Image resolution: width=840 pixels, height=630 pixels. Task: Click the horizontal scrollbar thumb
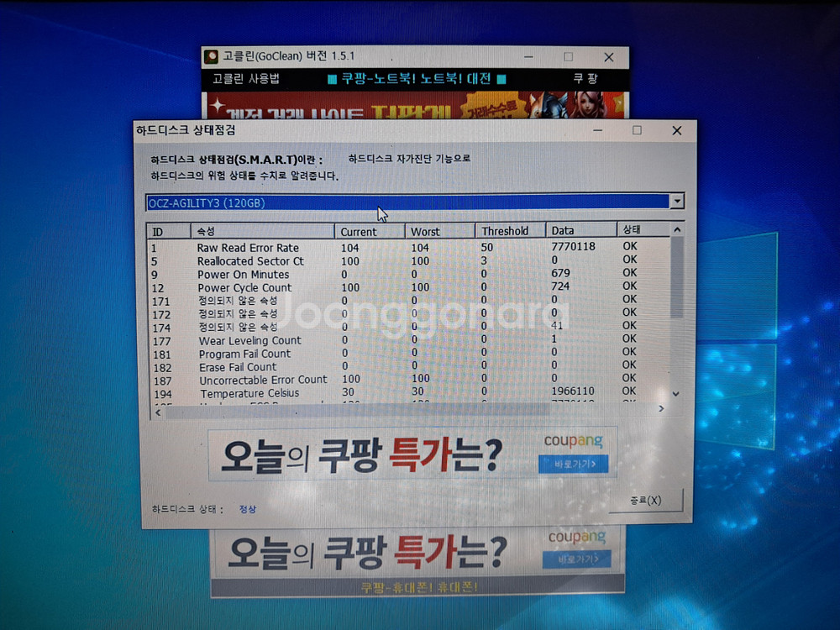(357, 411)
